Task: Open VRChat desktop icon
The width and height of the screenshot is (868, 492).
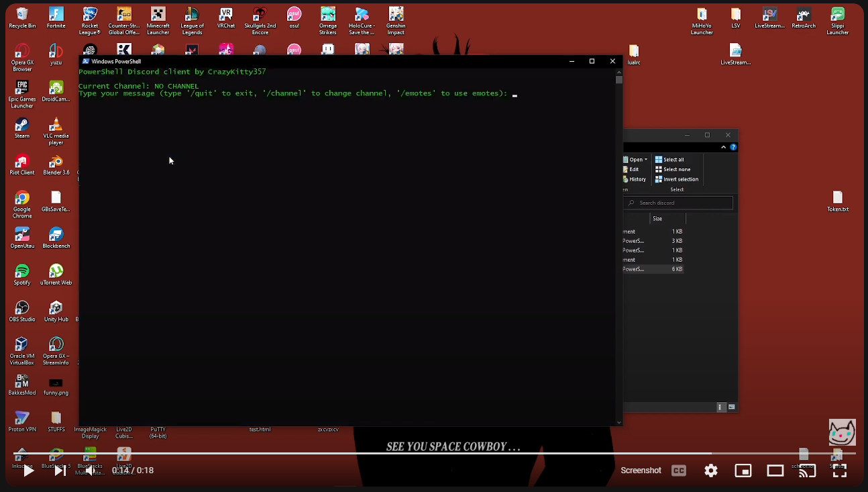Action: click(226, 18)
